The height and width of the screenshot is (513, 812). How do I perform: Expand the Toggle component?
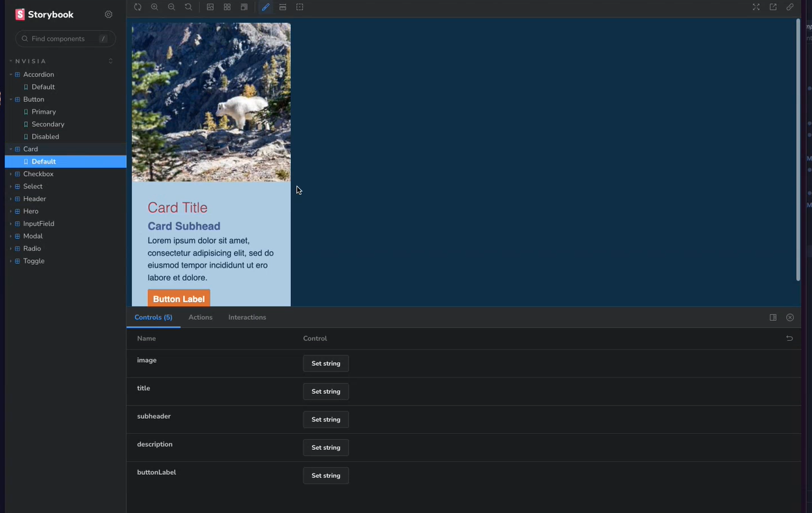(33, 261)
